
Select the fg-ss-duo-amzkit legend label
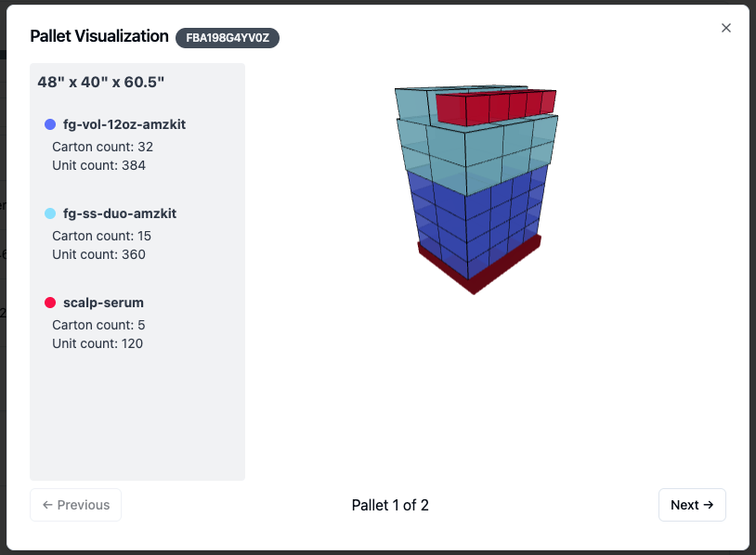(x=120, y=213)
